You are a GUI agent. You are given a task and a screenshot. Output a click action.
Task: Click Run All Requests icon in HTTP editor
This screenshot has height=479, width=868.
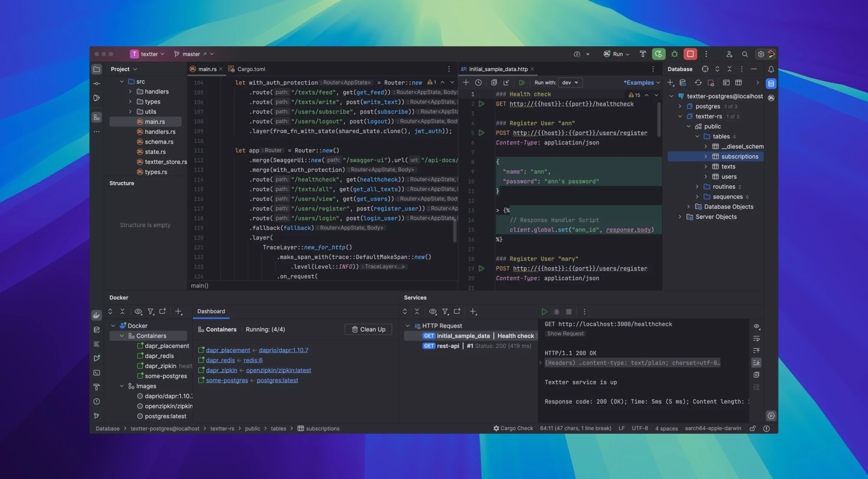click(522, 82)
